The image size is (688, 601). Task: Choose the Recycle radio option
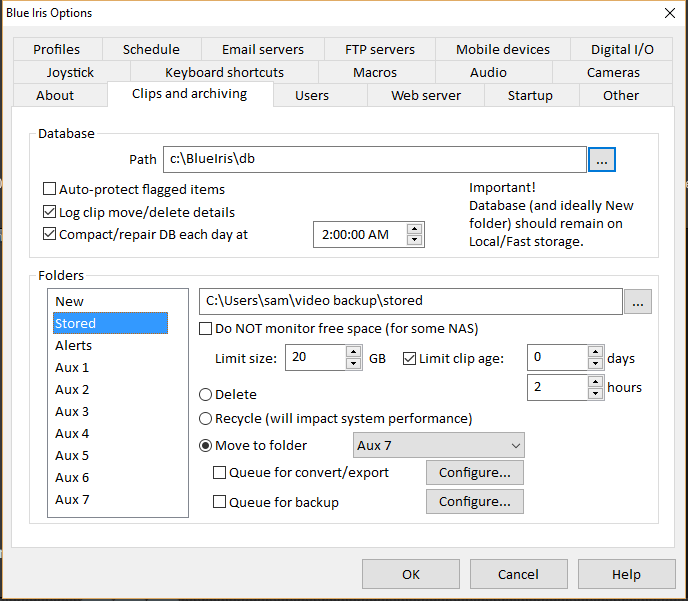(205, 419)
